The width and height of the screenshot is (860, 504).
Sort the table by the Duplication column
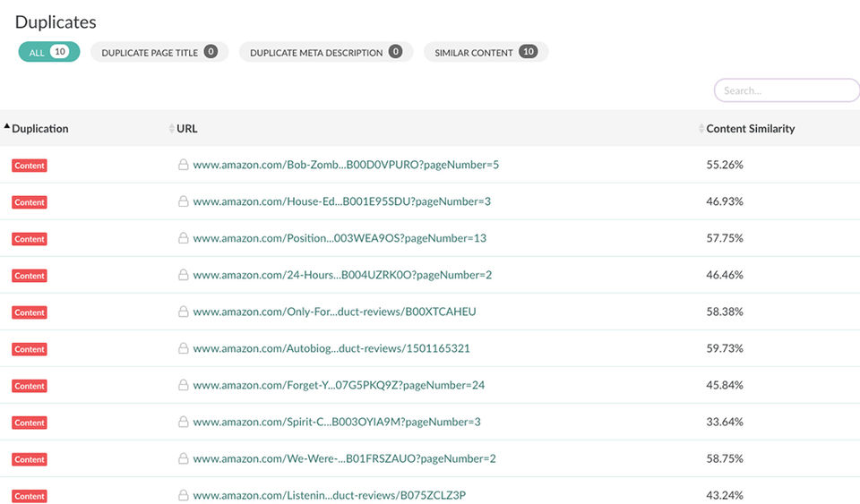pyautogui.click(x=39, y=129)
